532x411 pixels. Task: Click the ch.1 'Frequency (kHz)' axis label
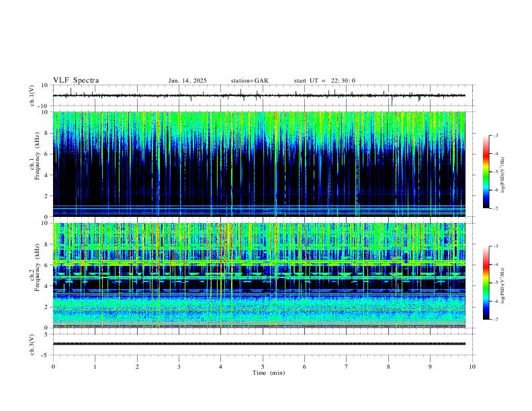tap(38, 156)
